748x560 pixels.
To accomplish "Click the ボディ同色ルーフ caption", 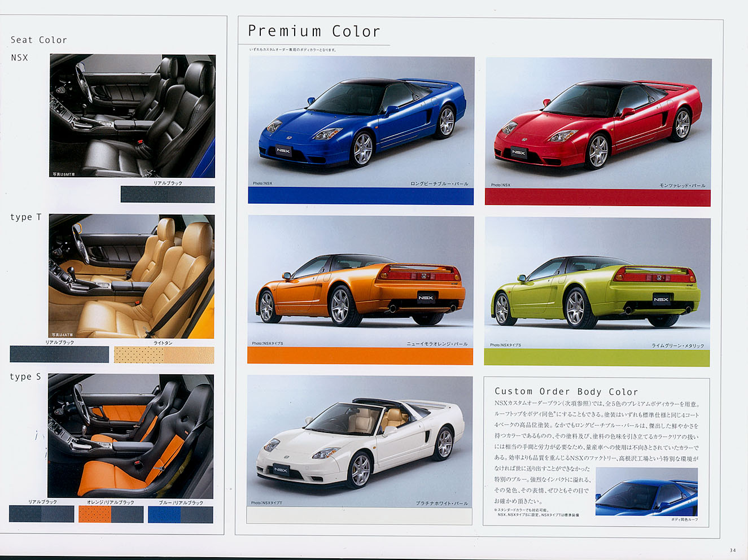I will pyautogui.click(x=684, y=519).
